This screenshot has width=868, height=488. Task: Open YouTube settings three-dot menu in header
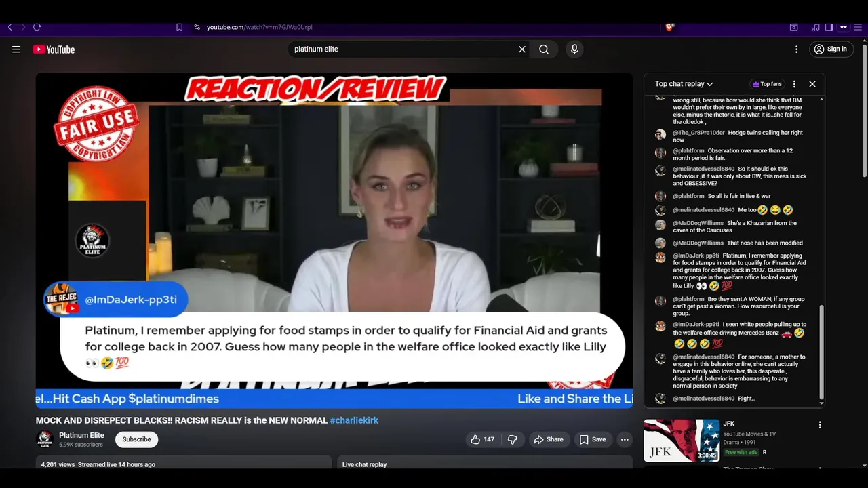pyautogui.click(x=797, y=49)
